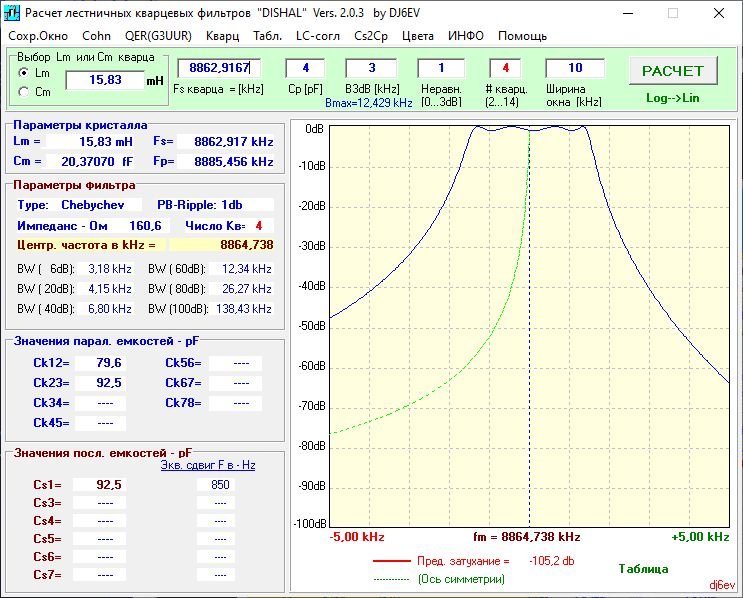743x598 pixels.
Task: Click the DISHAL app icon in title bar
Action: (12, 13)
